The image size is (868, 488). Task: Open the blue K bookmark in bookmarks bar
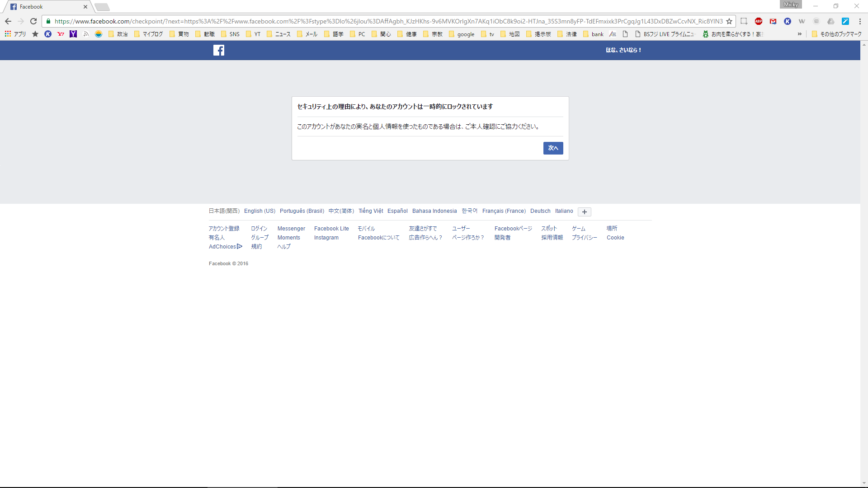coord(48,34)
